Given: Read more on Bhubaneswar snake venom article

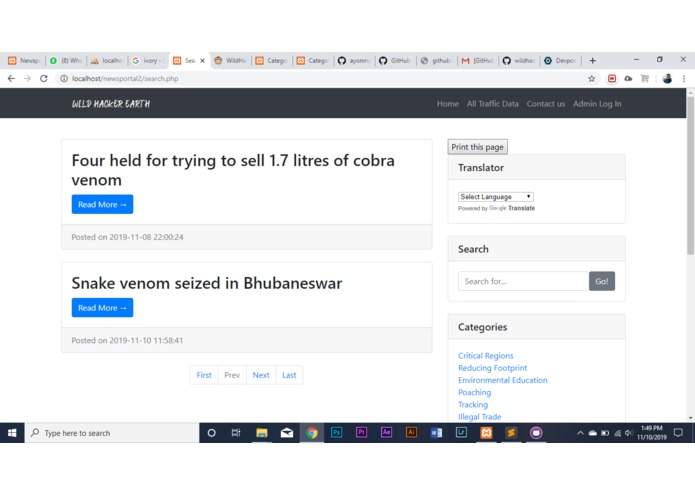Looking at the screenshot, I should click(102, 307).
